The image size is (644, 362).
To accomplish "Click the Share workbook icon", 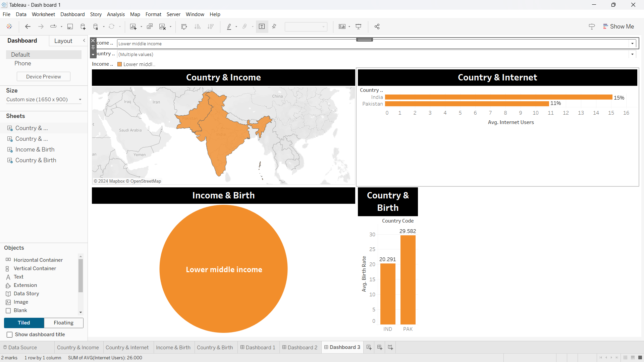I will tap(377, 26).
